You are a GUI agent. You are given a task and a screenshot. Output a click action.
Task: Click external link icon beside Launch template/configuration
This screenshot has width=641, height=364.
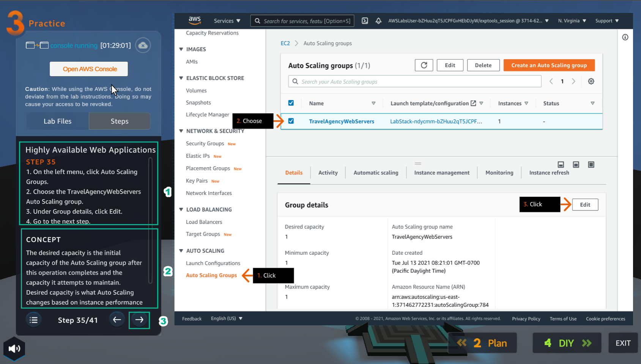click(x=473, y=103)
